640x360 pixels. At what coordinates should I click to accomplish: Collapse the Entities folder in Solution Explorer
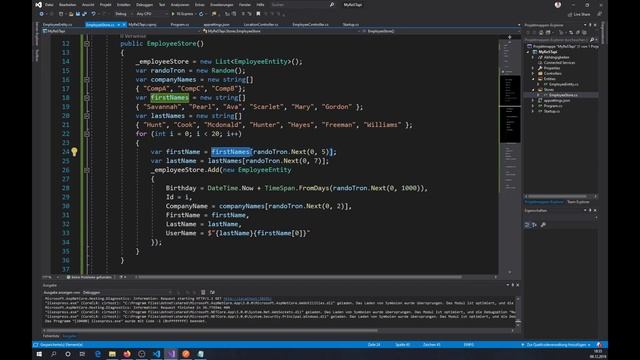point(533,79)
